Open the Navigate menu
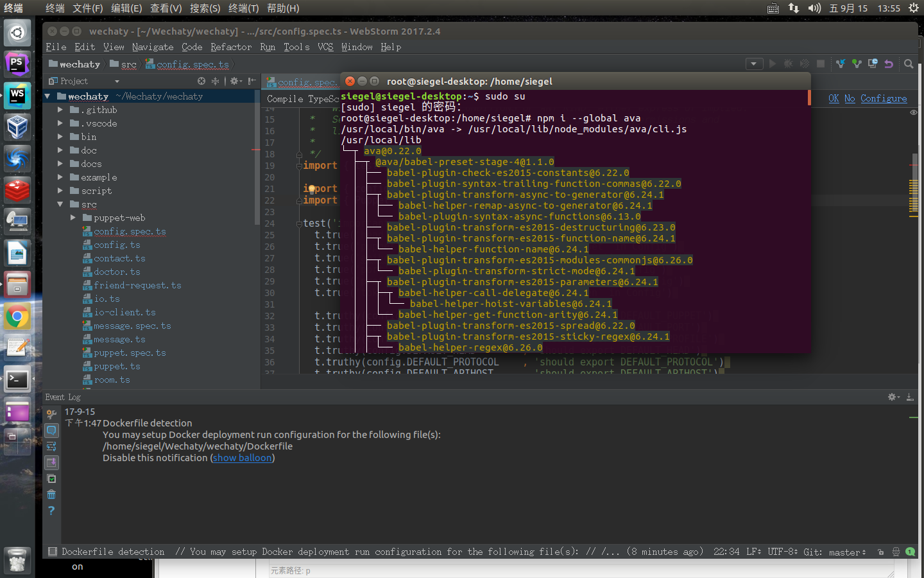The width and height of the screenshot is (924, 578). point(153,47)
